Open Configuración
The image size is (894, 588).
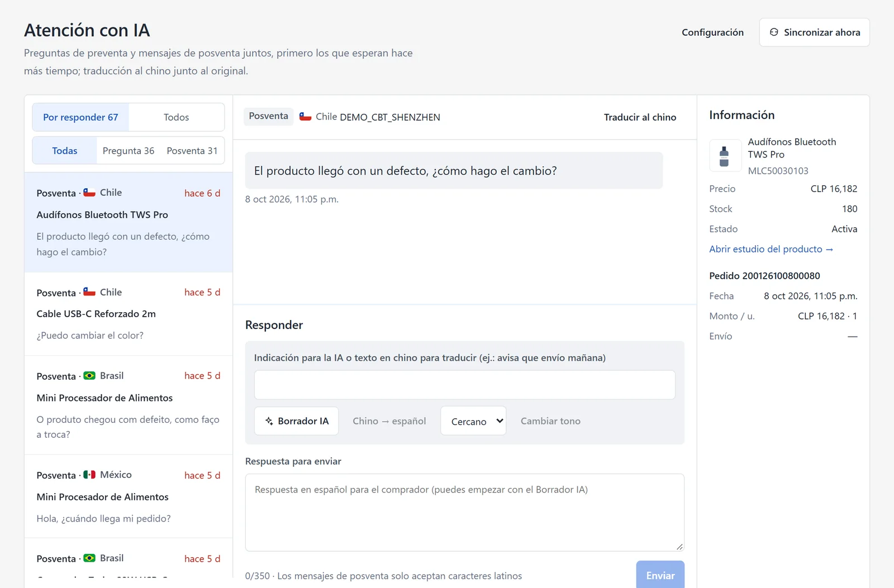click(712, 32)
